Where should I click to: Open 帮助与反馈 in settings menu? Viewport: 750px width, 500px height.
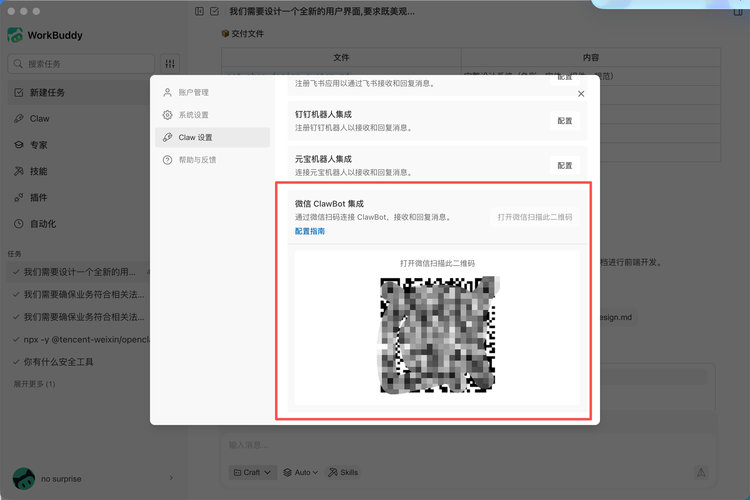click(x=197, y=160)
